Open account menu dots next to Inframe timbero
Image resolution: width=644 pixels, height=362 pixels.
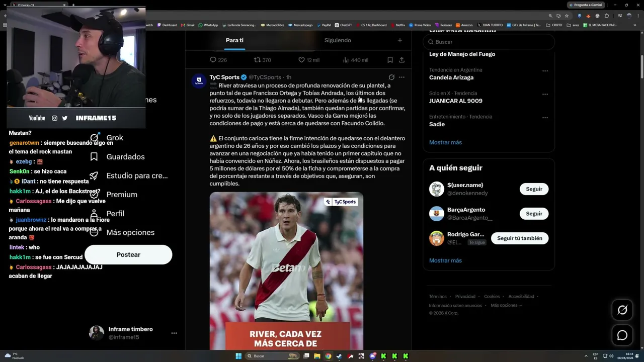(174, 333)
